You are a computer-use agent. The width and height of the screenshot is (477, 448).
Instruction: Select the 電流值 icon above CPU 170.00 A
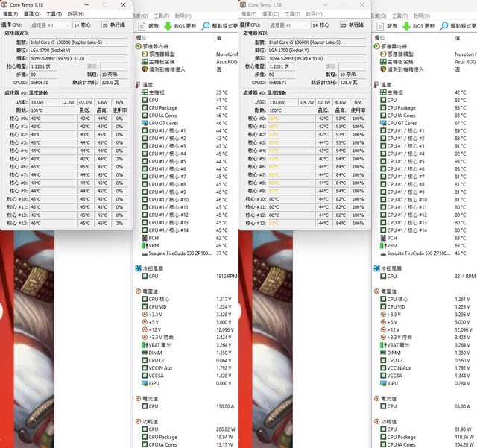click(x=139, y=399)
